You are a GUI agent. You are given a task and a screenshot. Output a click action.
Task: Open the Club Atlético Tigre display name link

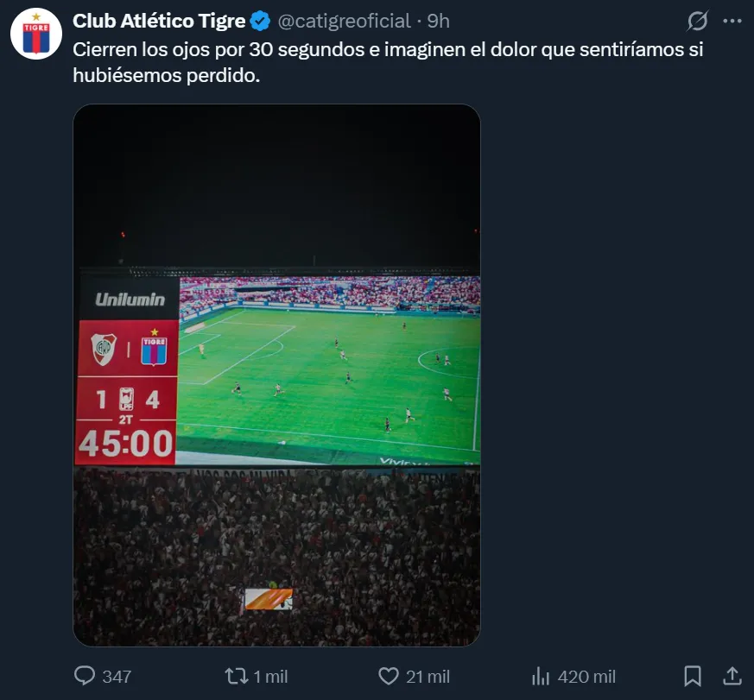tap(159, 21)
